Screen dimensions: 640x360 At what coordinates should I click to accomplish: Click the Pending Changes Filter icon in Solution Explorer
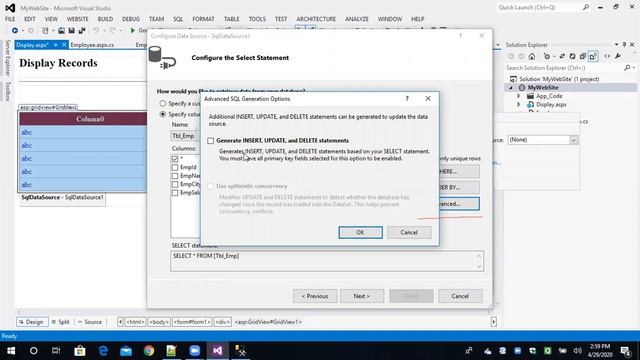pyautogui.click(x=547, y=56)
